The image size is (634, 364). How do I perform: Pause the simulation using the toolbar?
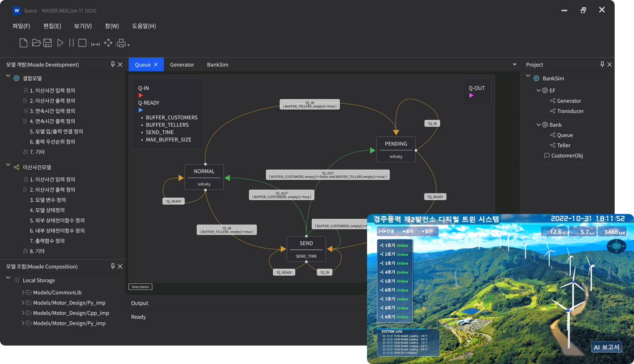tap(71, 43)
